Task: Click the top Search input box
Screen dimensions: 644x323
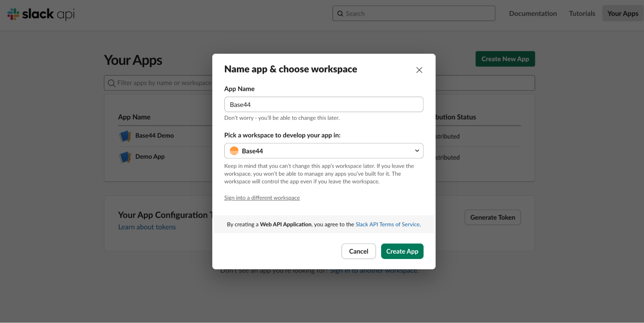Action: coord(414,14)
